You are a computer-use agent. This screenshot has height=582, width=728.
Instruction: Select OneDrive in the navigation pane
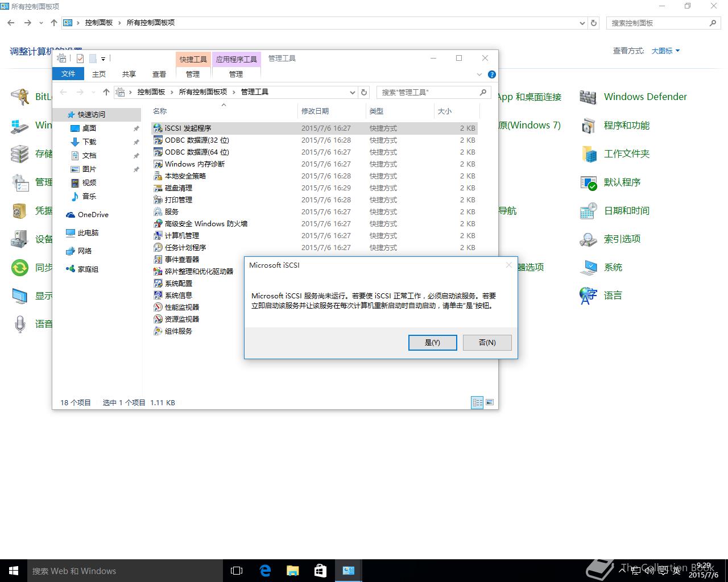tap(93, 215)
